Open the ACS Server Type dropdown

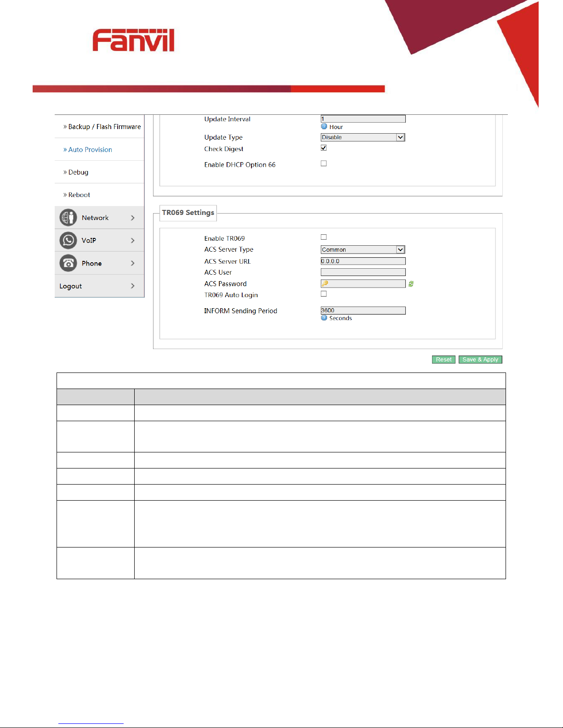(363, 249)
